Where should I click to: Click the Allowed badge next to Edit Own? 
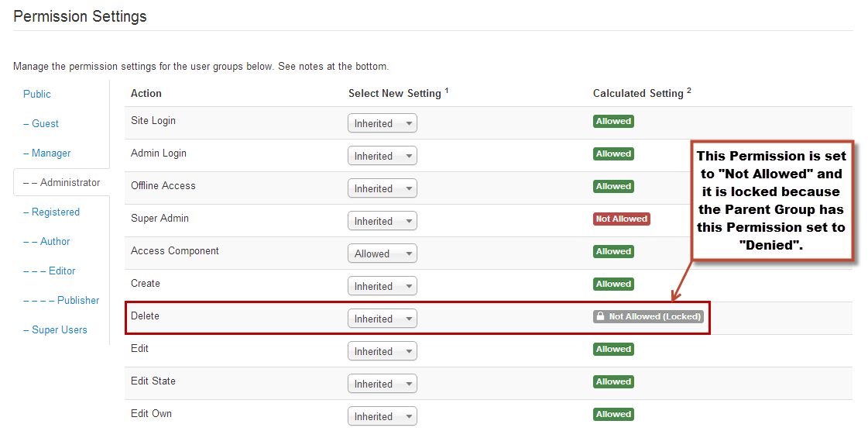(x=613, y=414)
